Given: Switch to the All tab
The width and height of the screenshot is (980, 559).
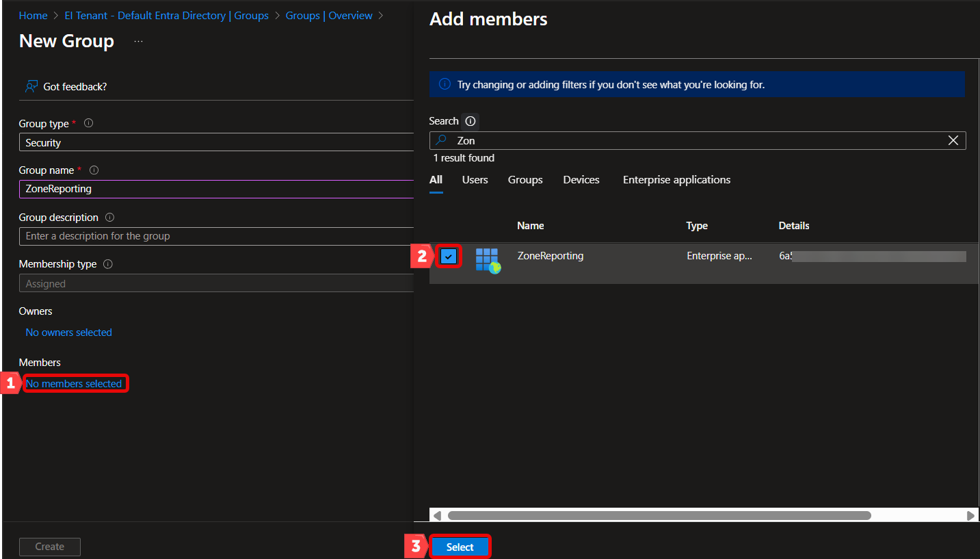Looking at the screenshot, I should pos(436,180).
